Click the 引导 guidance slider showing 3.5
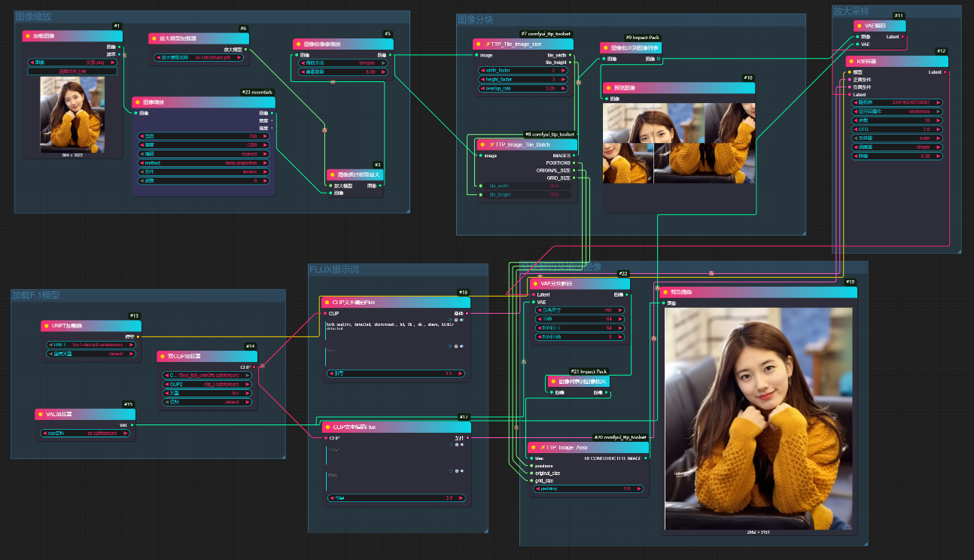Image resolution: width=974 pixels, height=560 pixels. point(395,373)
